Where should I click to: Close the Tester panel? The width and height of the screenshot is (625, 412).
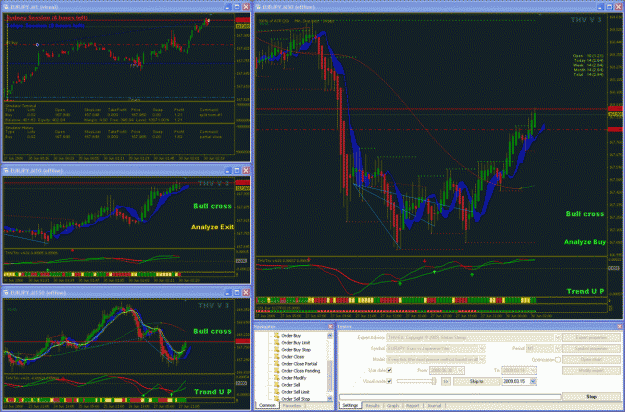619,326
